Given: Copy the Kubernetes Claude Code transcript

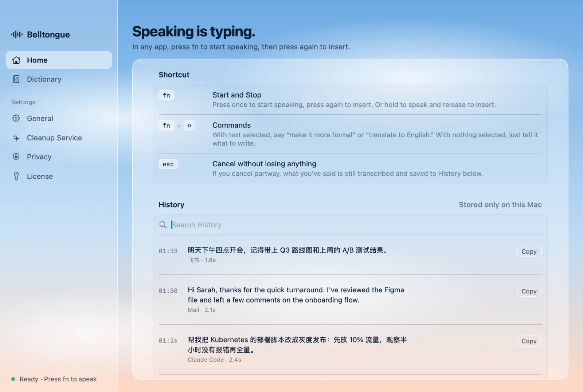Looking at the screenshot, I should click(529, 341).
